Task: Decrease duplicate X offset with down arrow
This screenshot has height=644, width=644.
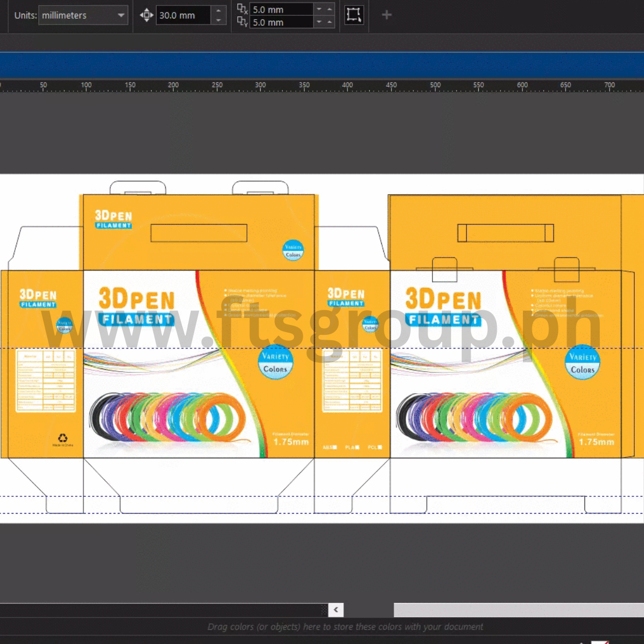Action: [x=319, y=9]
